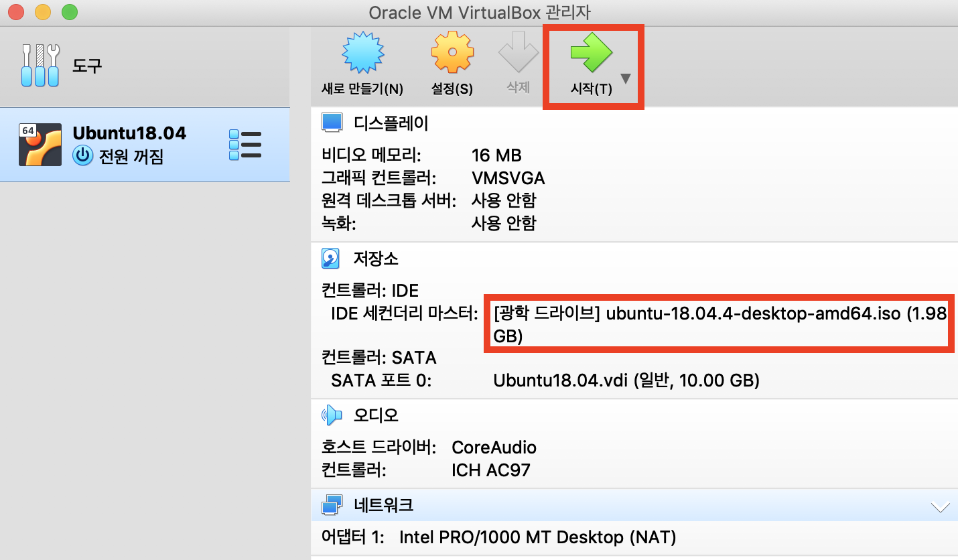Click the 호스트 드라이버 label
The image size is (958, 560).
coord(379,447)
